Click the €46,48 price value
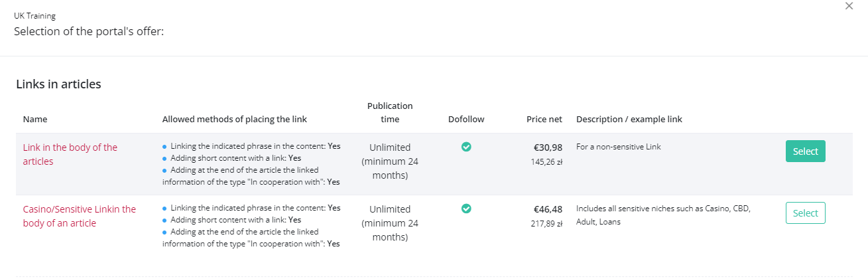The image size is (868, 279). coord(548,209)
